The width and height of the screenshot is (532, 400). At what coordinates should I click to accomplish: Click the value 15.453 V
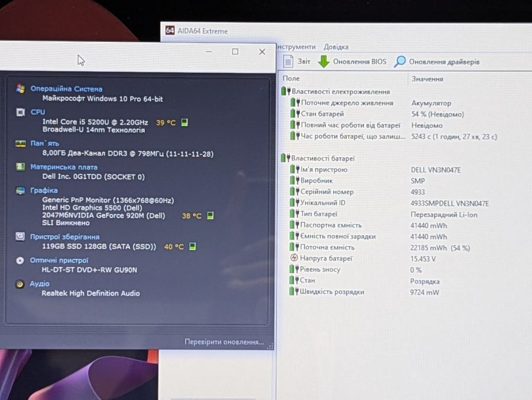pos(423,259)
